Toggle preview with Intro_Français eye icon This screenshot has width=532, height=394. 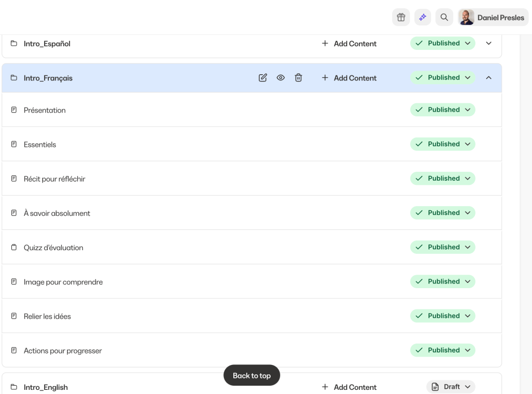(281, 78)
